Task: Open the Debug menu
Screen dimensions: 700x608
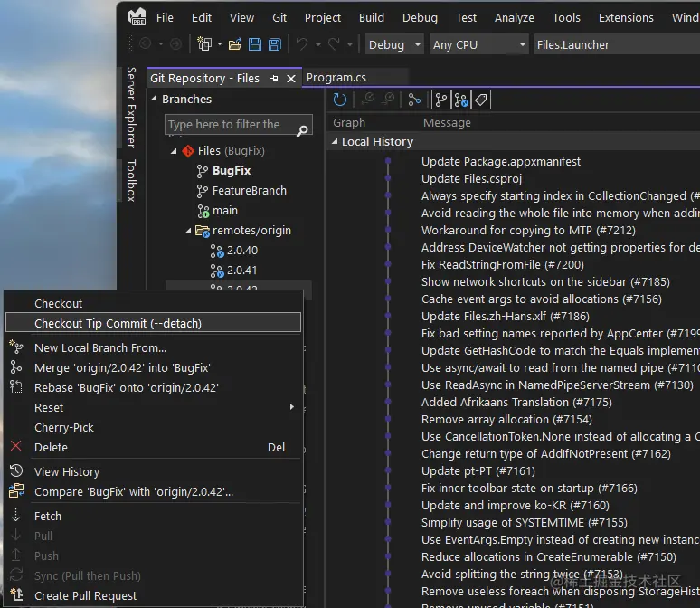Action: click(420, 17)
